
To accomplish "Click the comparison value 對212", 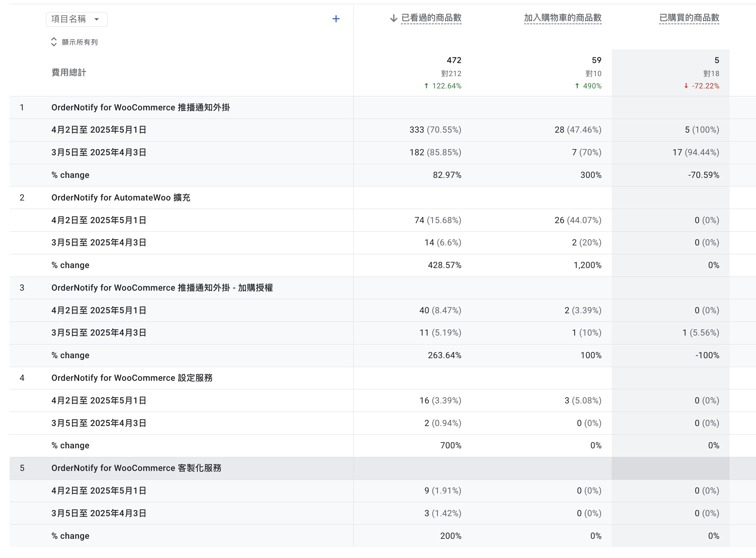I will pos(451,74).
